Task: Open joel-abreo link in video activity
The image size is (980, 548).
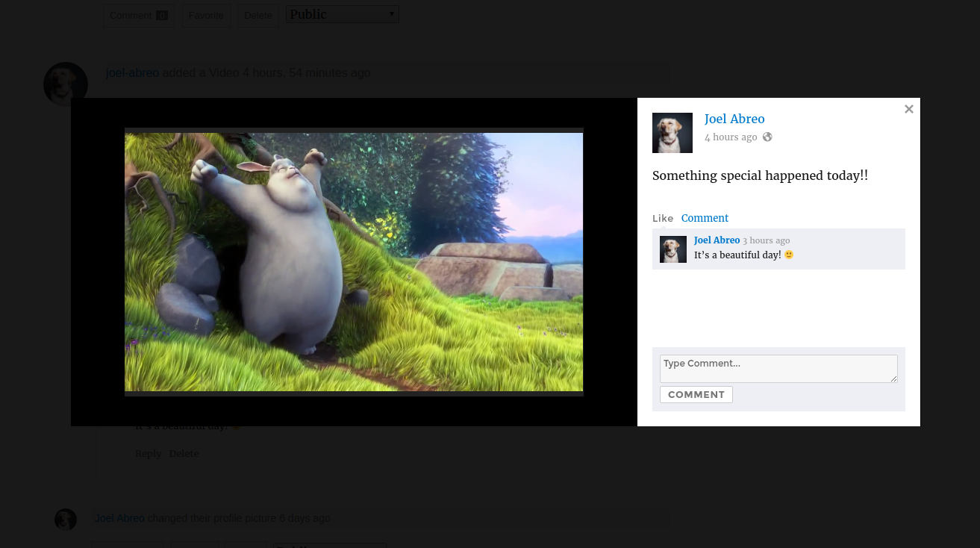Action: click(x=132, y=73)
